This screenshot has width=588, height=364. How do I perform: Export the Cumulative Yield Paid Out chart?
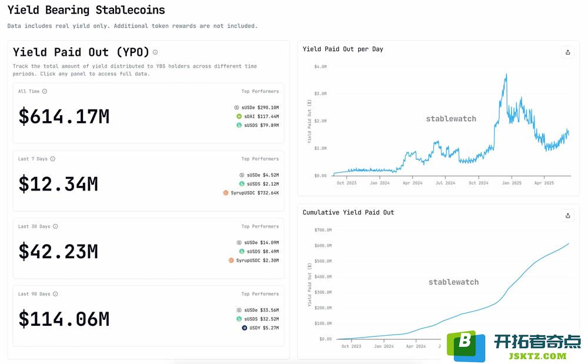[568, 216]
